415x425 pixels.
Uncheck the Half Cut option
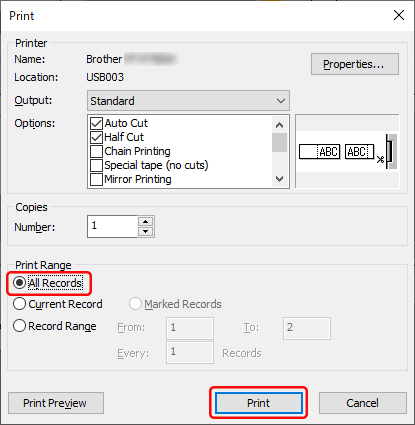click(x=96, y=137)
